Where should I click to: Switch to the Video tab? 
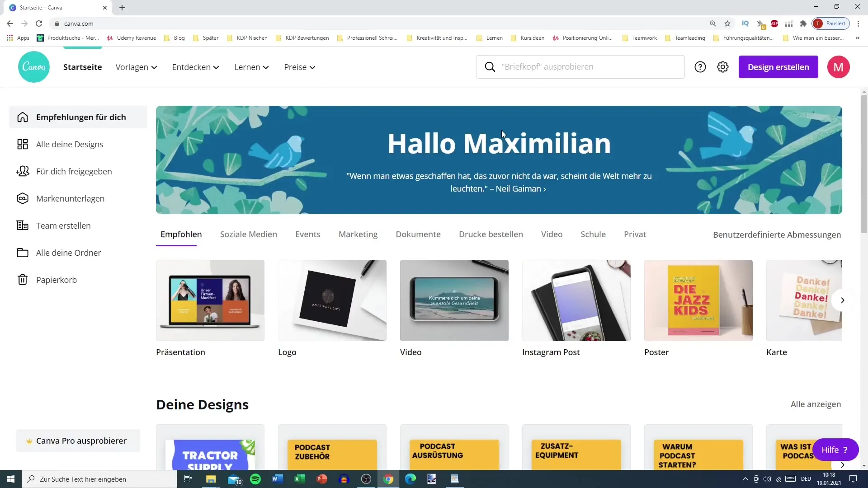(552, 234)
